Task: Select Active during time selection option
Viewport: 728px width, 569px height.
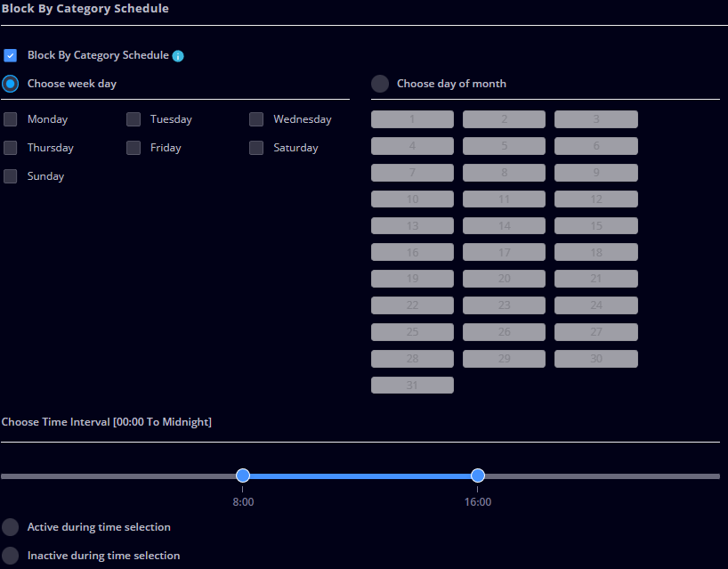Action: (10, 527)
